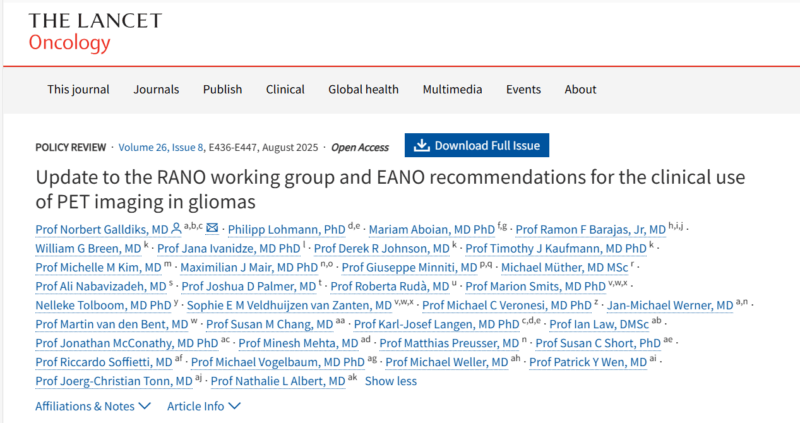Open the This journal menu

click(79, 89)
